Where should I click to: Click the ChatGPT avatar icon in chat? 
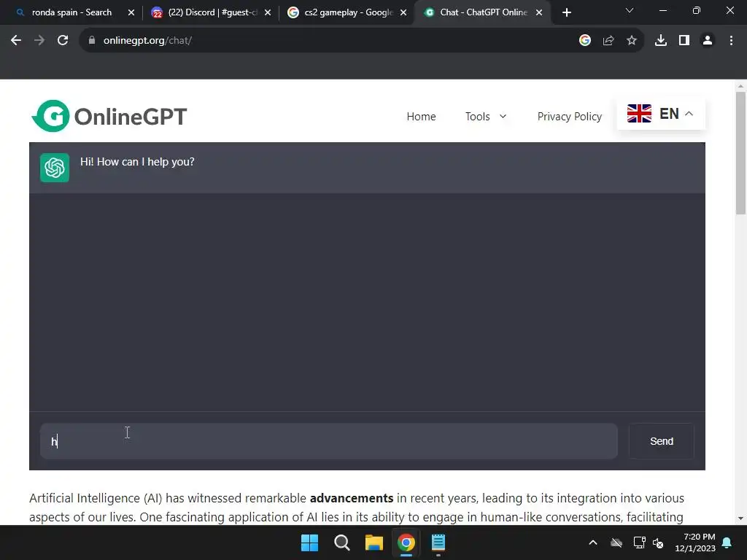click(x=55, y=168)
